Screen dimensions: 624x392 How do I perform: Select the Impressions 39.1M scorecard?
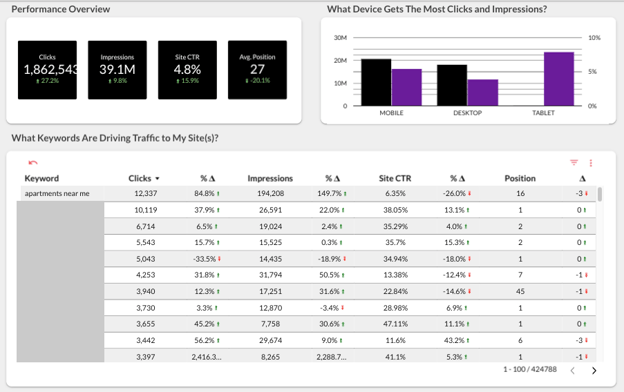(117, 70)
